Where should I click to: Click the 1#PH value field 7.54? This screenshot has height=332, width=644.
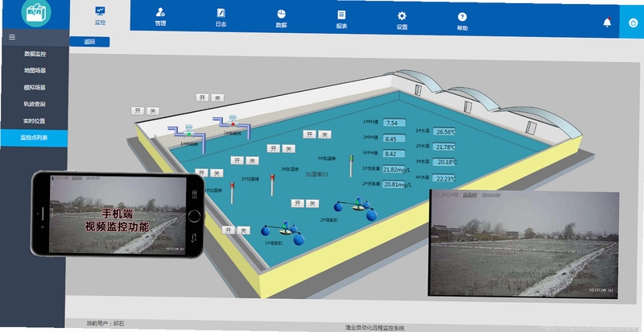click(x=394, y=122)
